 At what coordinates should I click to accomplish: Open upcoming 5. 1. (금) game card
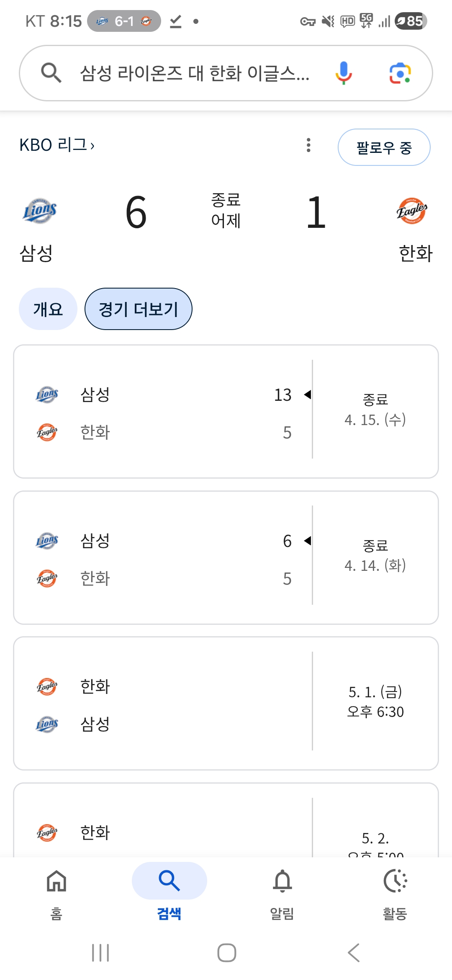click(226, 703)
